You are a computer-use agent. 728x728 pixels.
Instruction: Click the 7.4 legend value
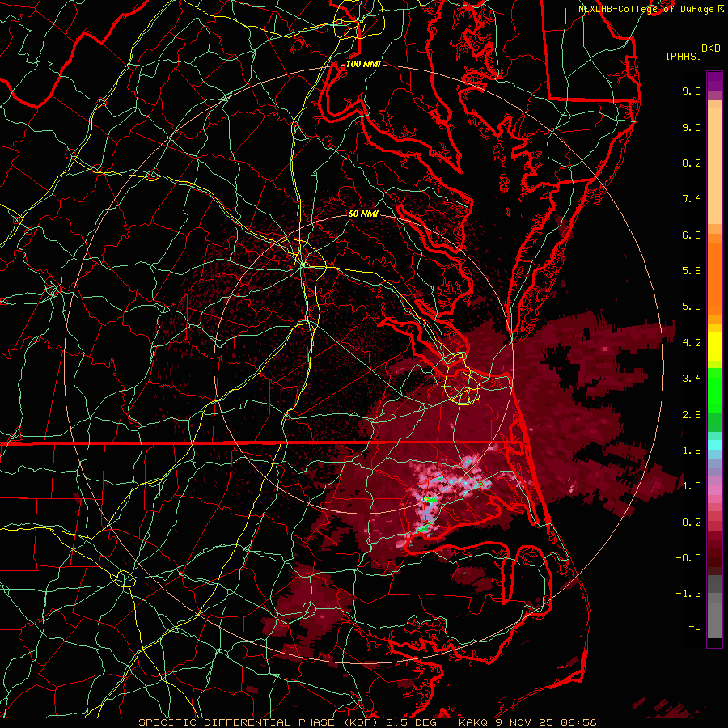pos(692,199)
